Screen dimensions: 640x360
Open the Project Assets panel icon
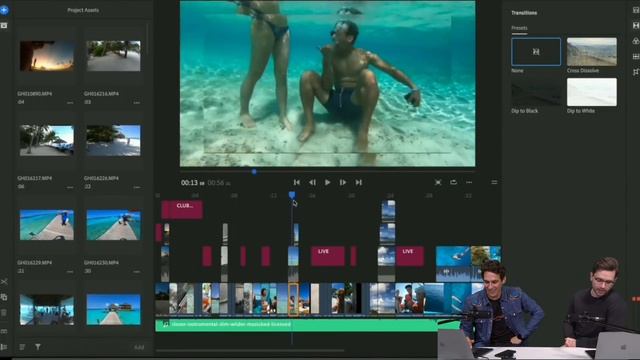(4, 25)
